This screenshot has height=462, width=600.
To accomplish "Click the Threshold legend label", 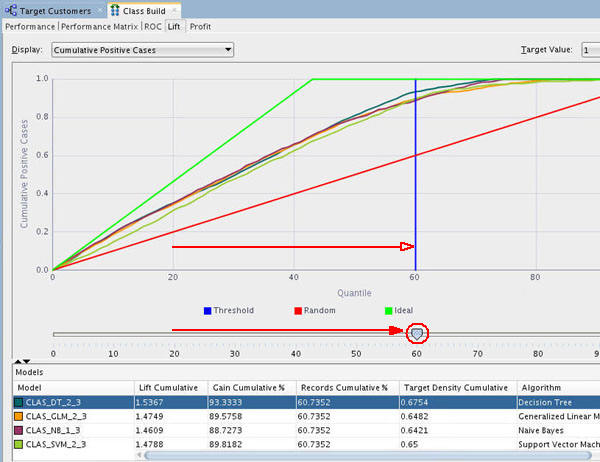I will tap(233, 310).
